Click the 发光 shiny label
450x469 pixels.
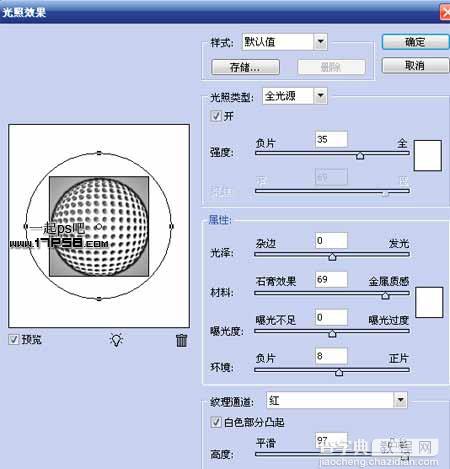(x=399, y=243)
